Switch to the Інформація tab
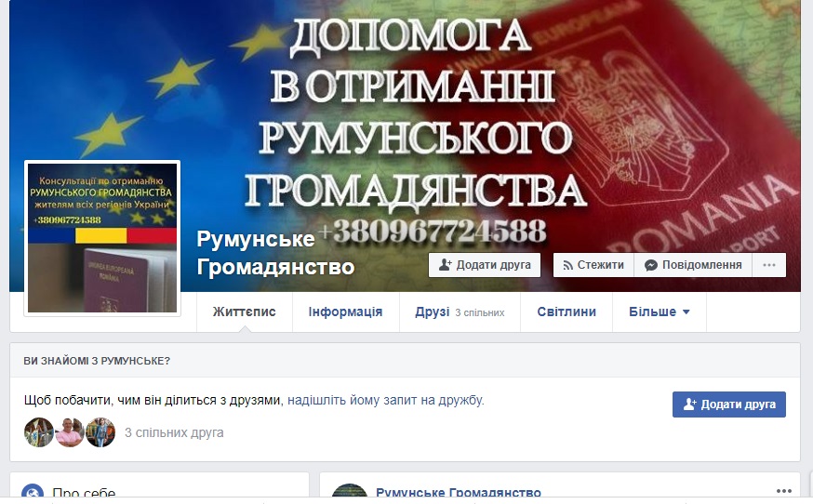Screen dimensions: 813x504 pyautogui.click(x=345, y=312)
